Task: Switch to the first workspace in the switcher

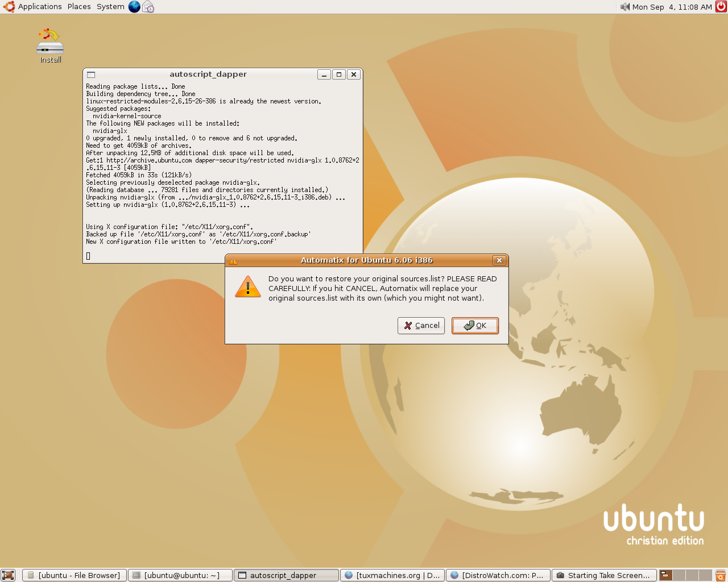Action: [x=666, y=575]
